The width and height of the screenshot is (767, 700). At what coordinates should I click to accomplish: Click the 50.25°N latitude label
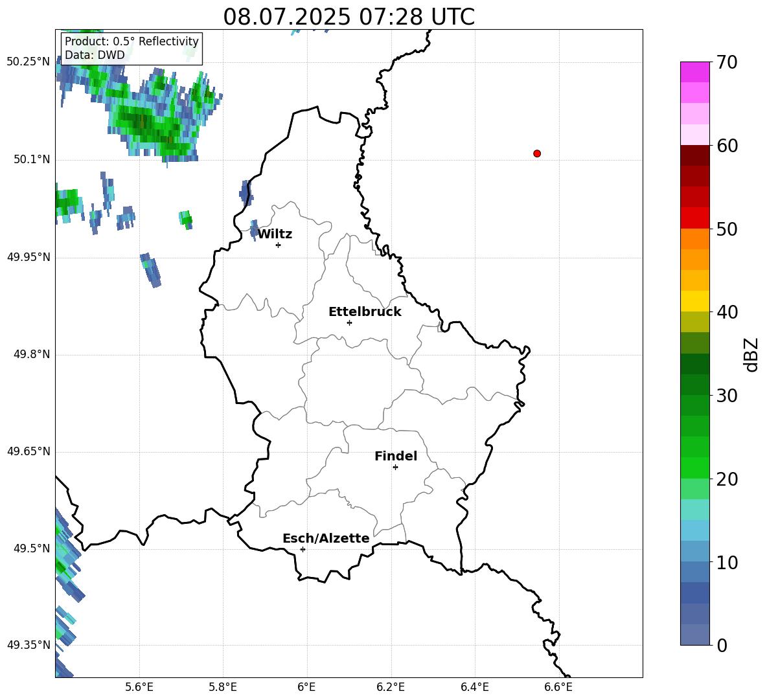point(28,62)
